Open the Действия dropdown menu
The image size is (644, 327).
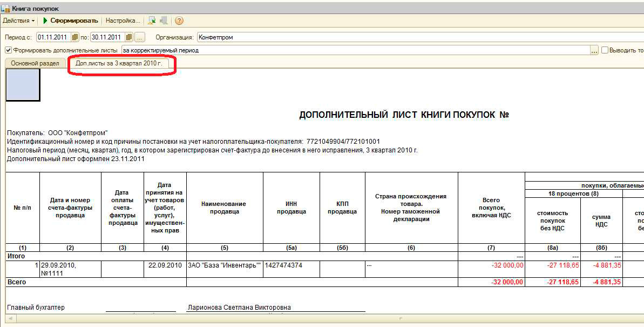point(18,21)
